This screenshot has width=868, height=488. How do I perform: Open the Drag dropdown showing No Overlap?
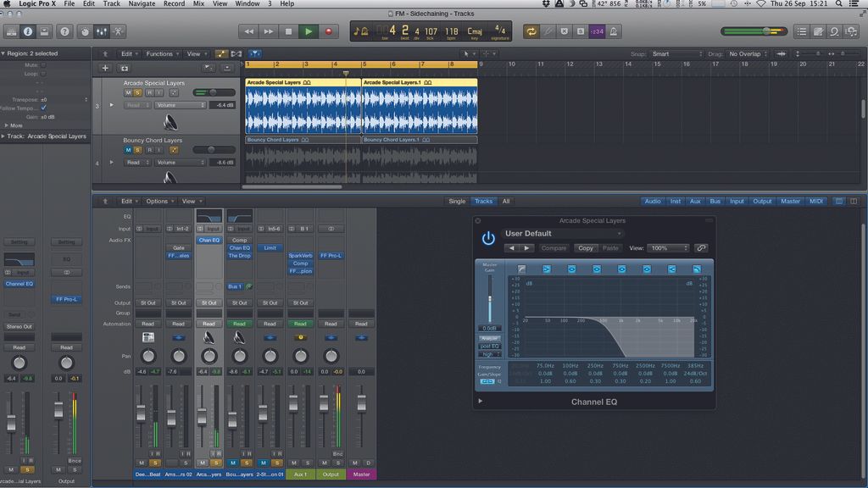(x=745, y=53)
